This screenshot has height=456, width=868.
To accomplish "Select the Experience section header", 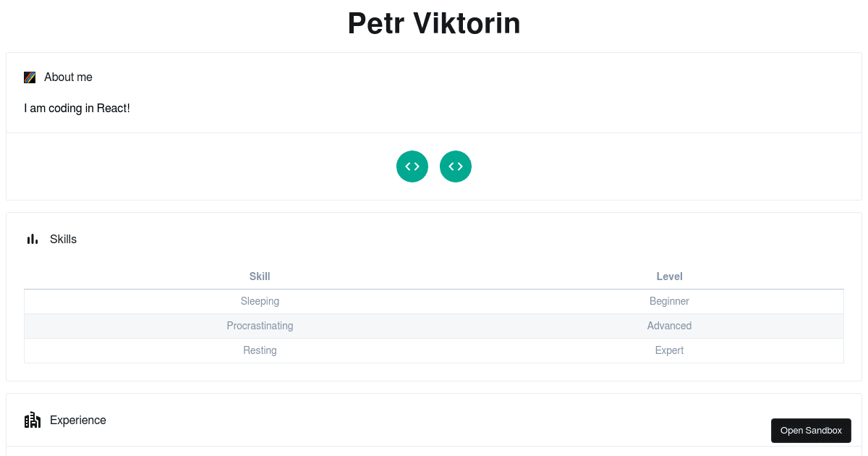I will [77, 420].
